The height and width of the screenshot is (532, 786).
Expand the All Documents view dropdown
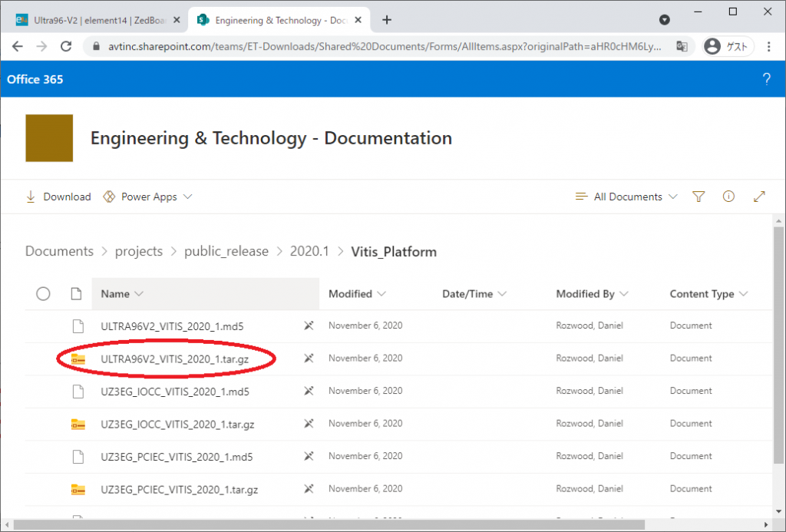[x=626, y=197]
